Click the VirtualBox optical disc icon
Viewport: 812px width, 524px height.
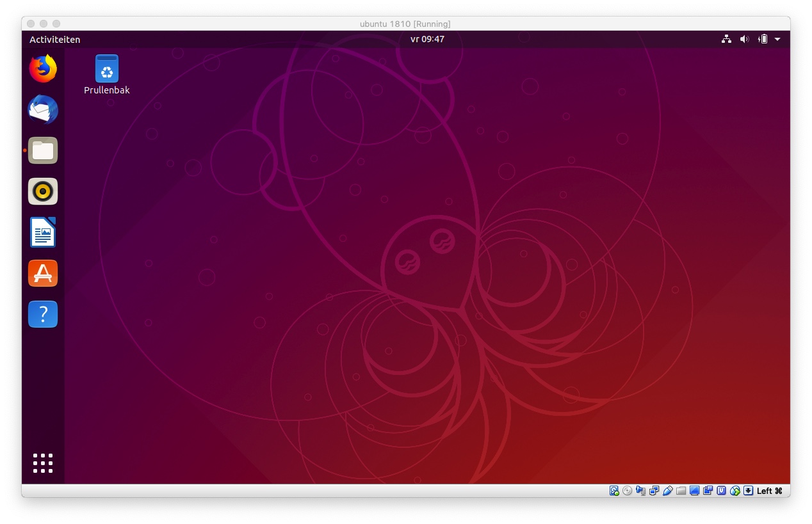[628, 491]
